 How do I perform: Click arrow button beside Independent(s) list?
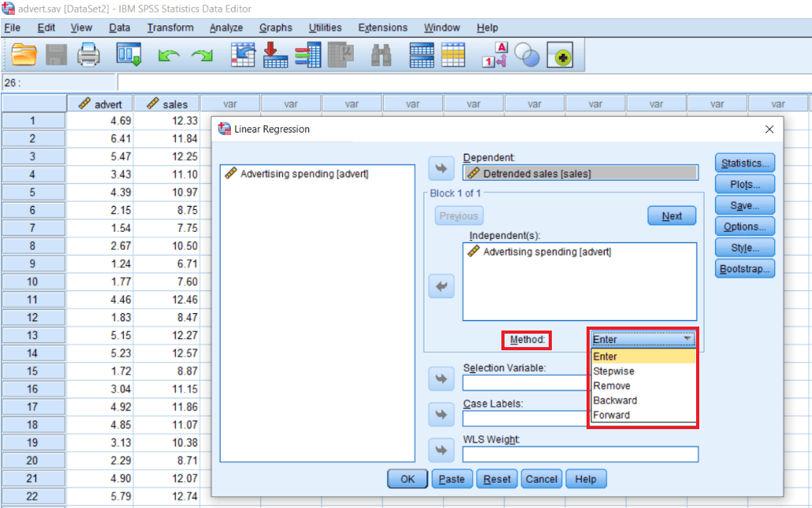tap(441, 286)
